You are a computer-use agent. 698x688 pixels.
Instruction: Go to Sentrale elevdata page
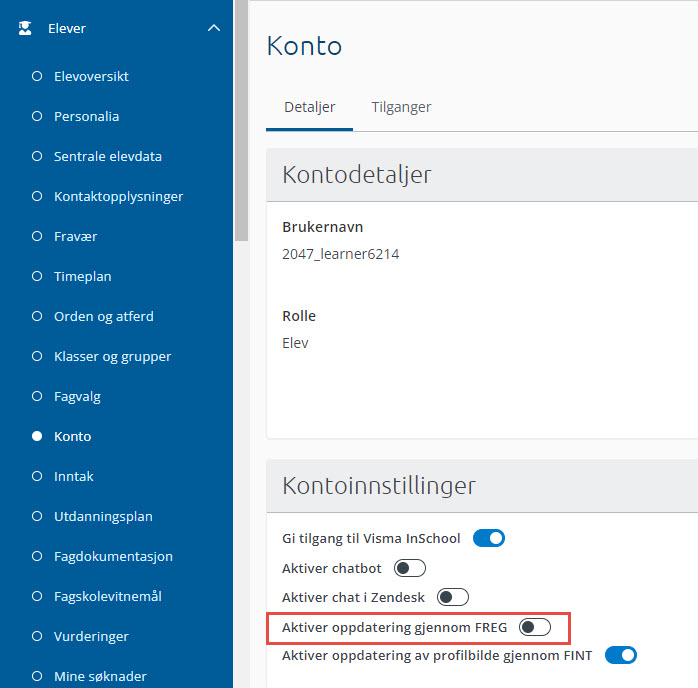[x=108, y=157]
